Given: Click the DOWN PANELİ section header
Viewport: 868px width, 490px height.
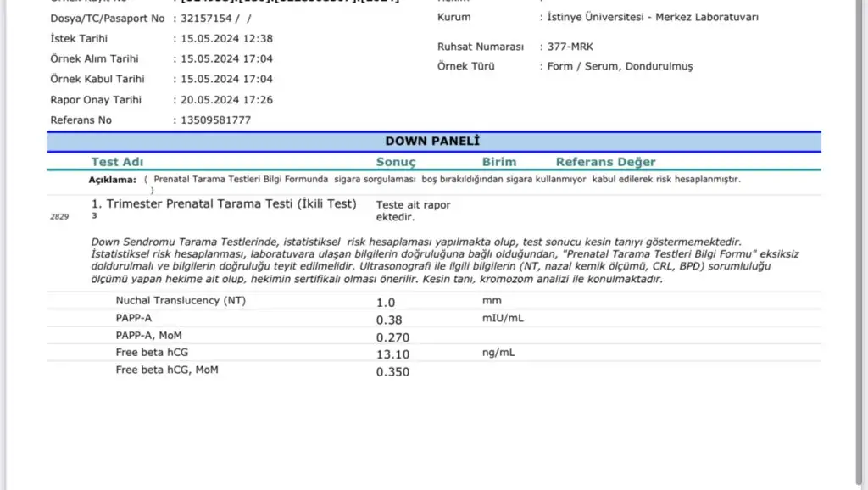Looking at the screenshot, I should point(432,142).
